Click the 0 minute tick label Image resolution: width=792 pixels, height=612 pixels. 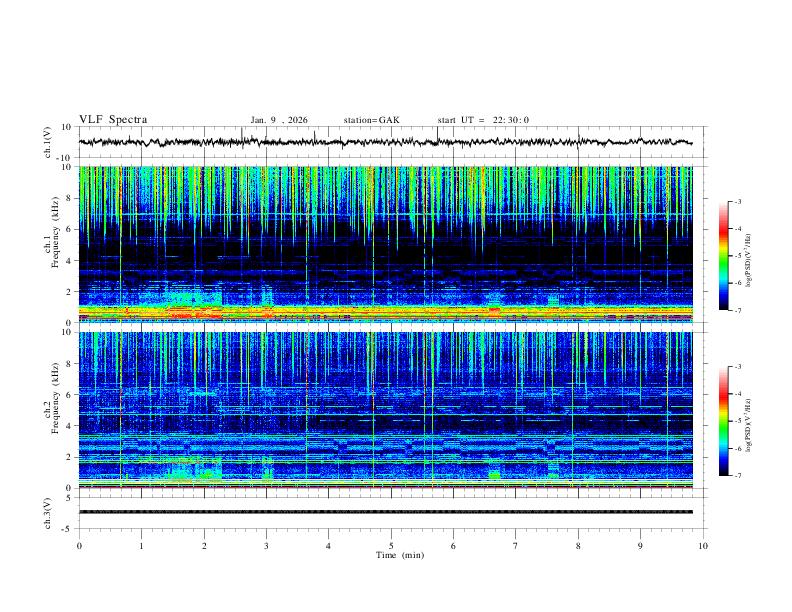79,546
